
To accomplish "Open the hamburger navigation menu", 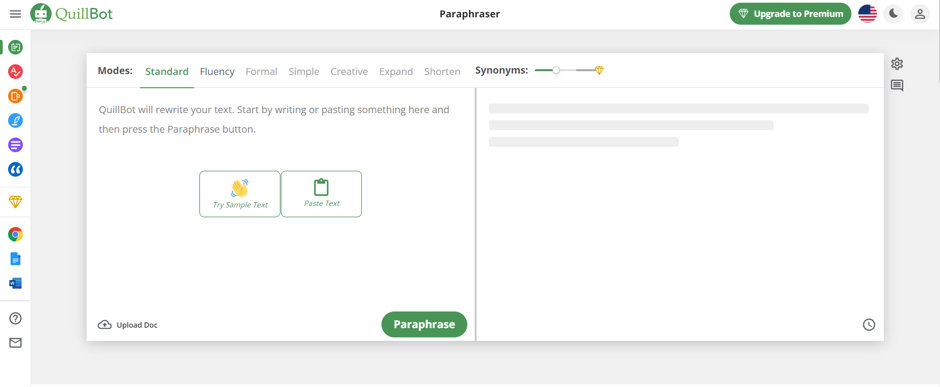I will 15,14.
